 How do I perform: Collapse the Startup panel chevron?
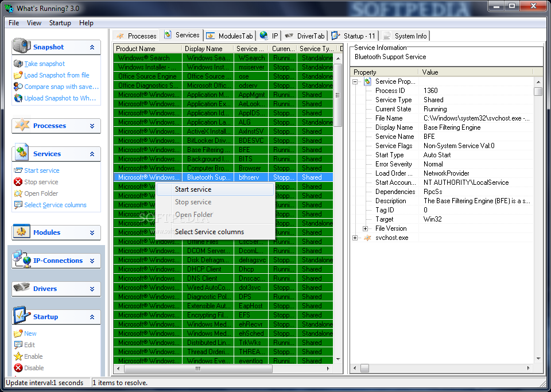click(x=92, y=317)
